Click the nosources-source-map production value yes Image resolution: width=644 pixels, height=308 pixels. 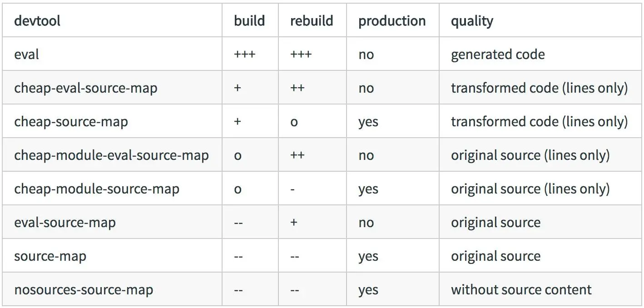point(368,290)
